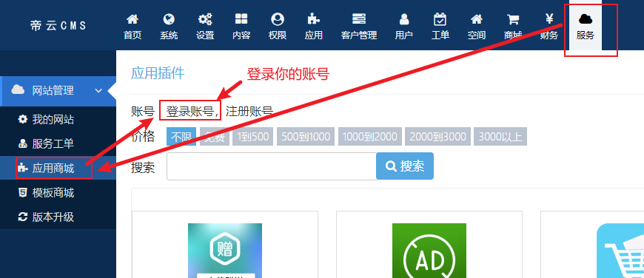Select the 1到500 price filter
Image resolution: width=644 pixels, height=278 pixels.
(x=252, y=137)
